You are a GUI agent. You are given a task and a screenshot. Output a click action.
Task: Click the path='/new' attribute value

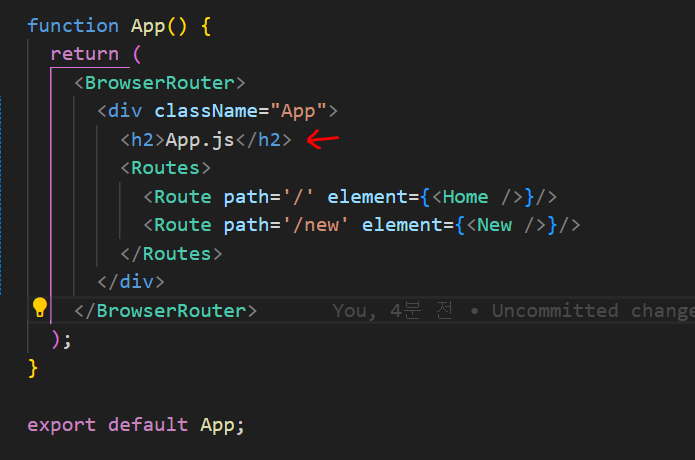tap(315, 225)
